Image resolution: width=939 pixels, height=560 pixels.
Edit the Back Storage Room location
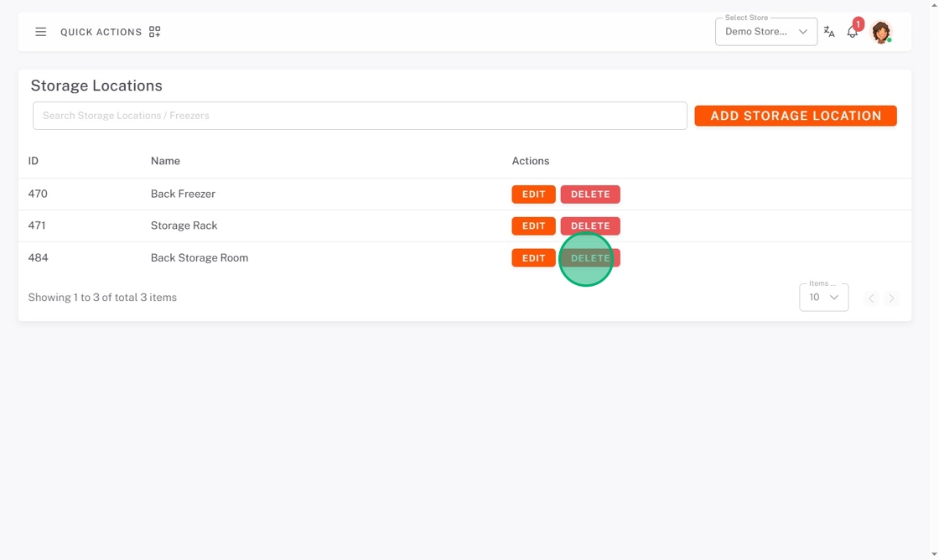tap(533, 258)
